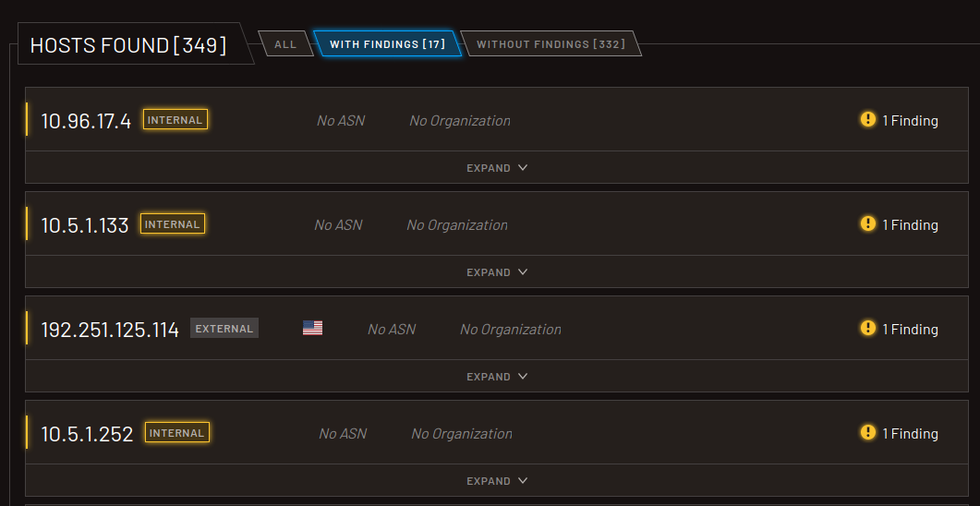Open the 1 Finding link for 10.5.1.133
Image resolution: width=980 pixels, height=506 pixels.
(910, 225)
